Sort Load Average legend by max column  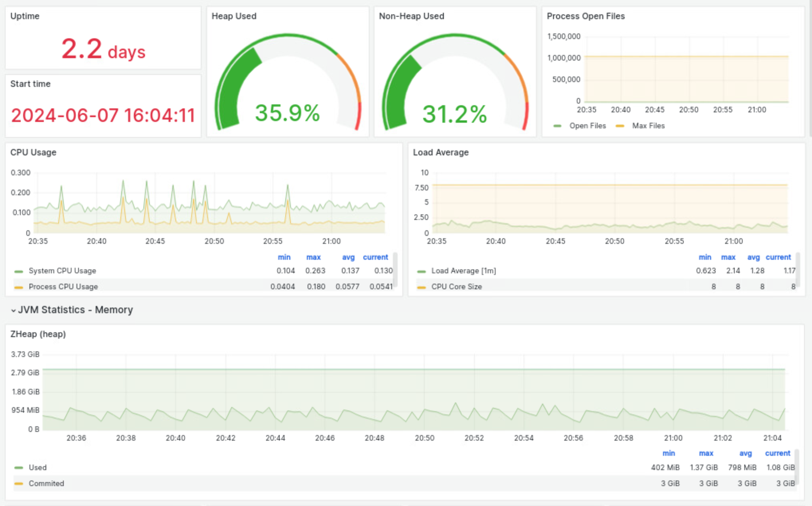[x=728, y=257]
